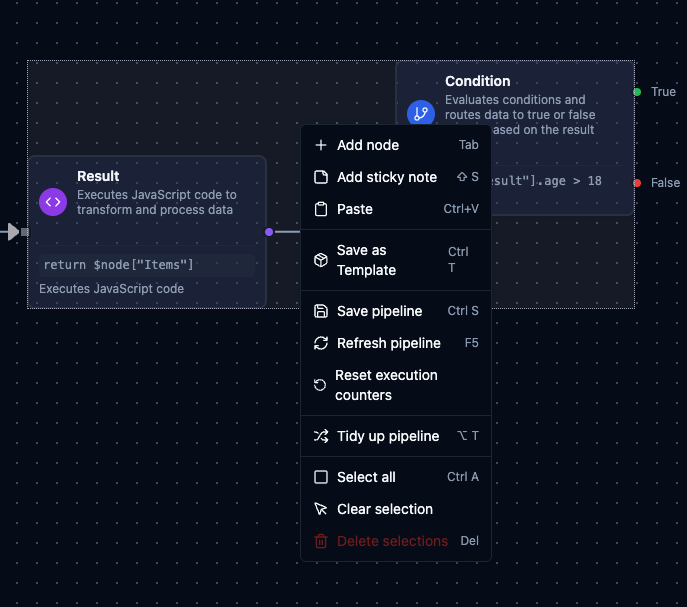Click the blue branch icon on Condition node

point(420,113)
